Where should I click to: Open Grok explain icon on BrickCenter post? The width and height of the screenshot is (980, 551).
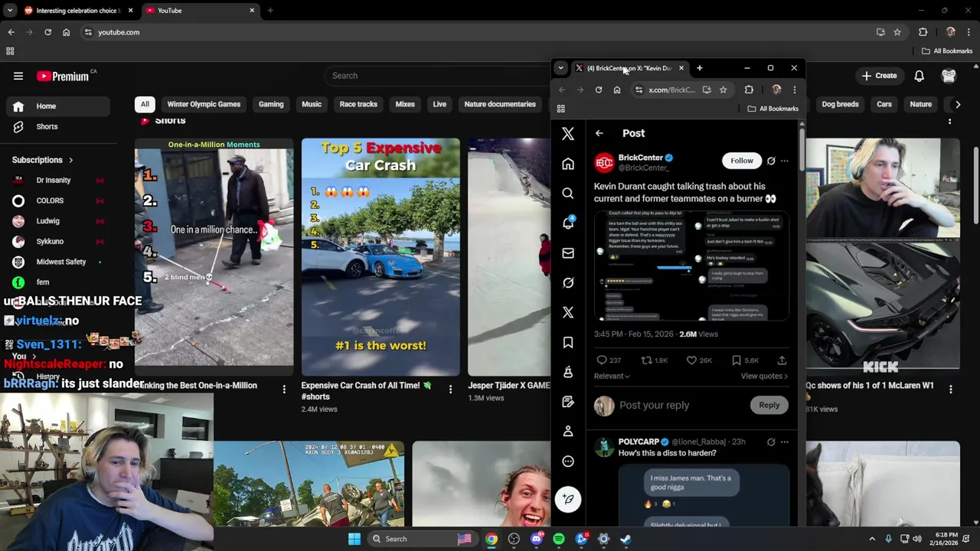[771, 161]
